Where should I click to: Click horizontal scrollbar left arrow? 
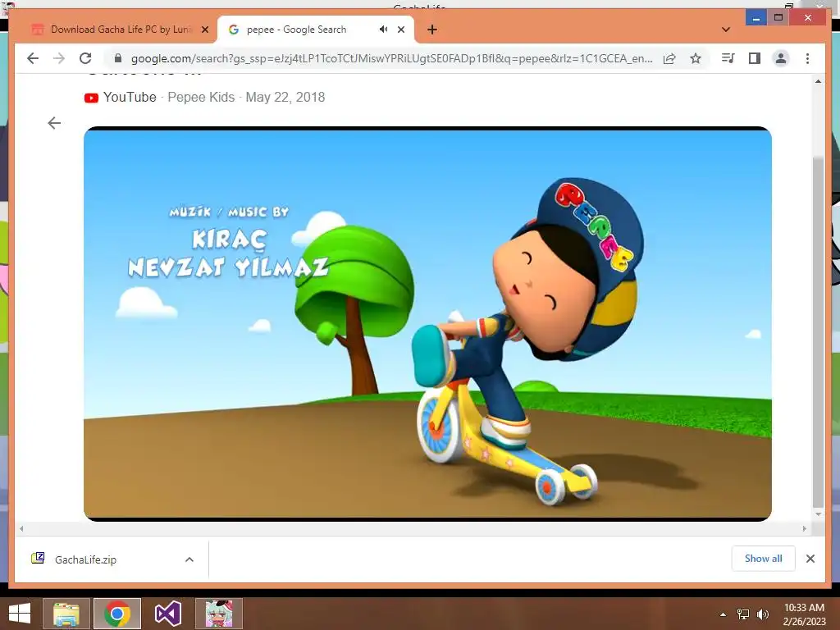click(21, 529)
